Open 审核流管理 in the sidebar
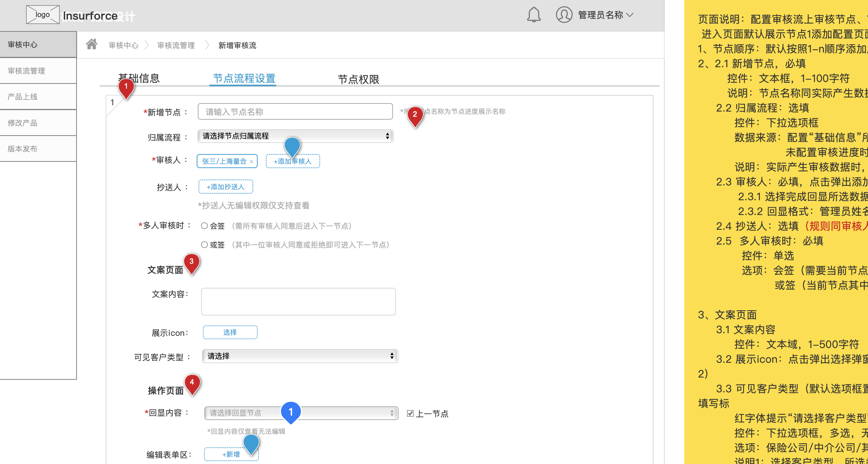The image size is (868, 464). pos(38,71)
